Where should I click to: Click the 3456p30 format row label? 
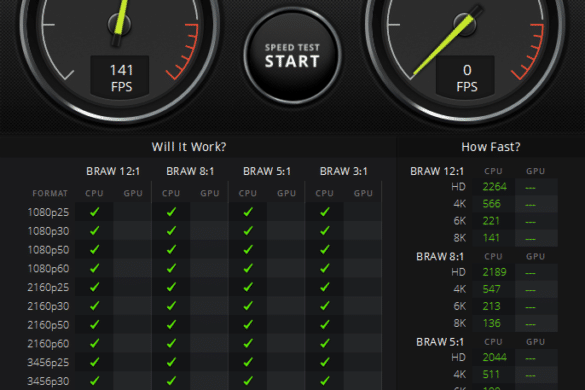[49, 381]
